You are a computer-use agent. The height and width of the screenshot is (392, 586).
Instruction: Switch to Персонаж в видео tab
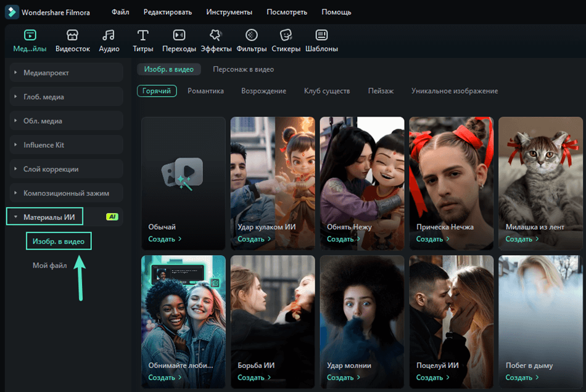(243, 70)
